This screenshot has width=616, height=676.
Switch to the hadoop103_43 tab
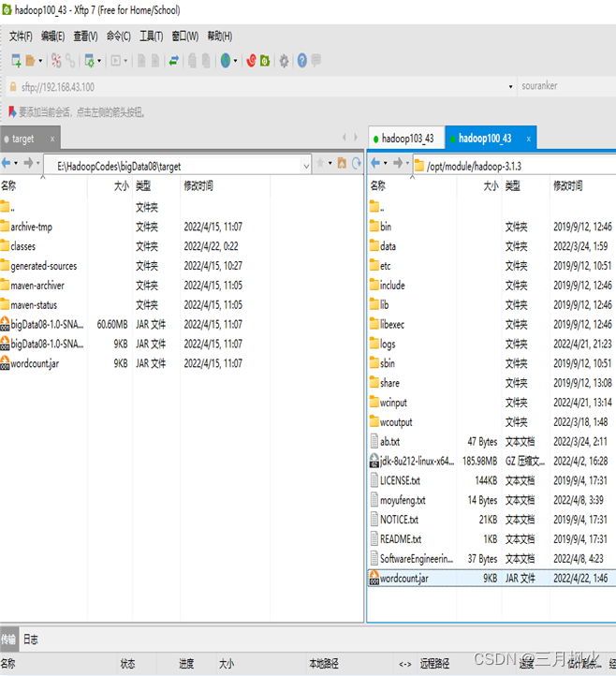click(406, 139)
